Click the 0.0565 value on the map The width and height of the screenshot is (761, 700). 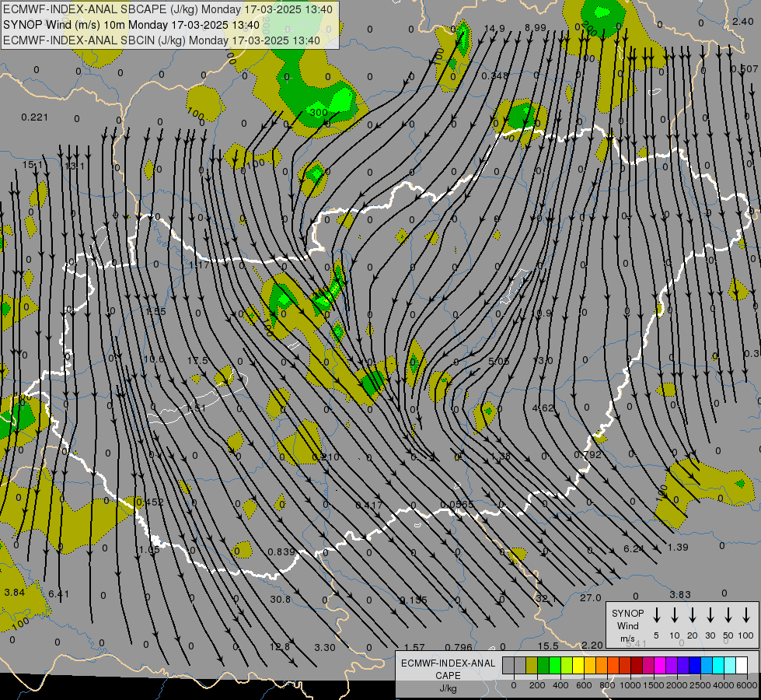click(457, 504)
